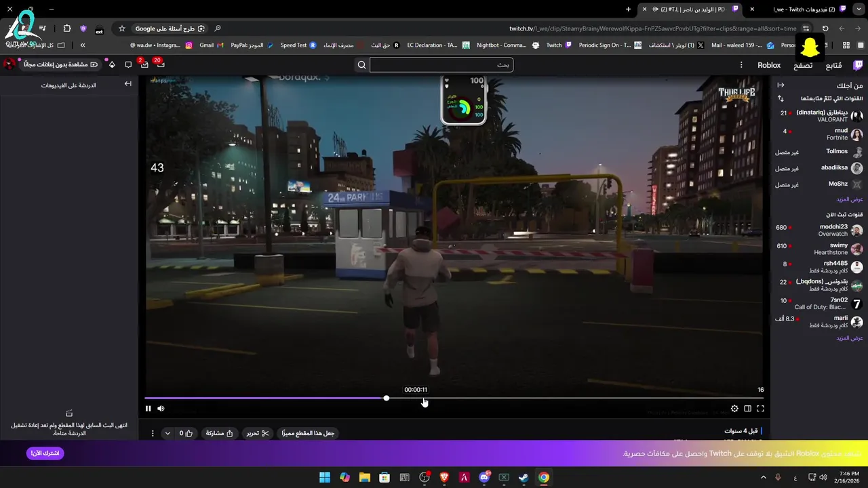The image size is (868, 488).
Task: Show more followed channels عرض المزيد
Action: point(849,199)
